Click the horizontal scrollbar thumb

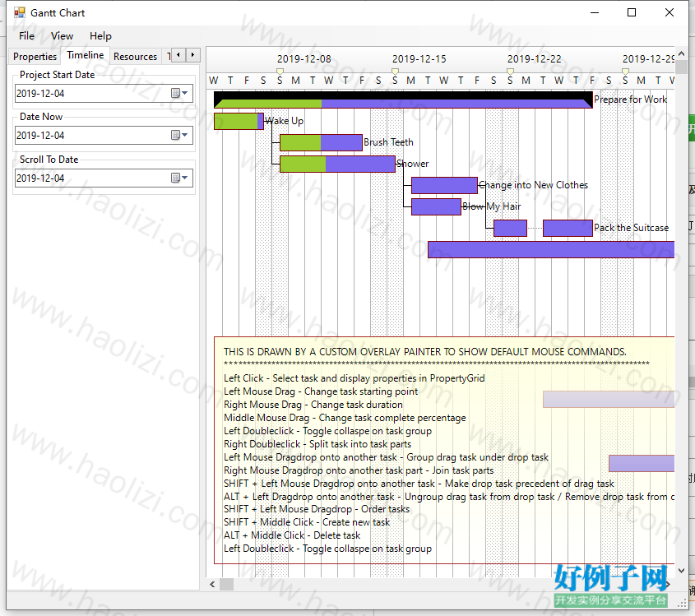(226, 584)
